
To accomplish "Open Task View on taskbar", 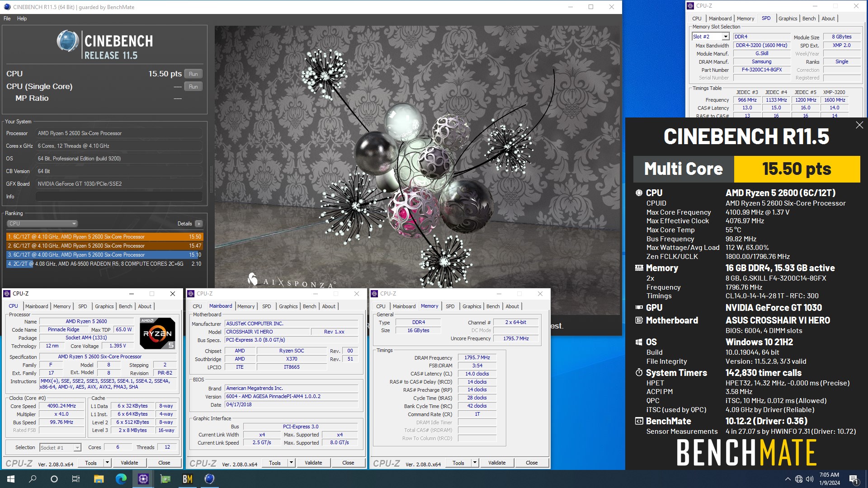I will pyautogui.click(x=76, y=479).
